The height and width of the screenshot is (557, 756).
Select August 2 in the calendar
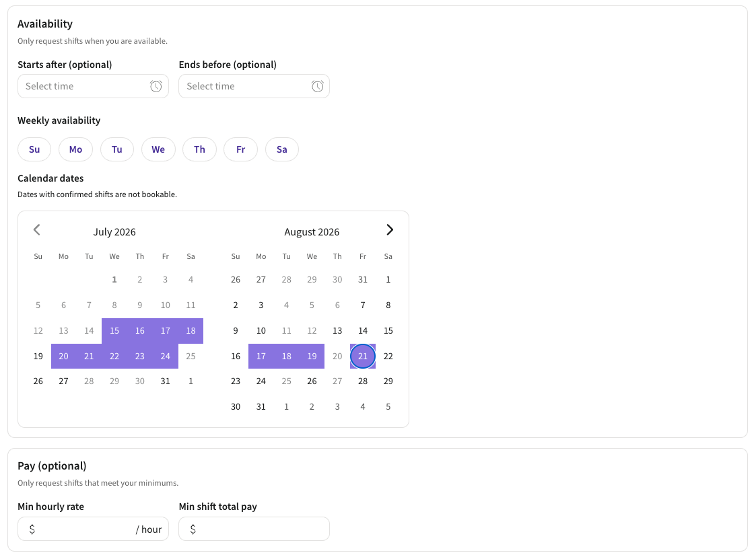point(236,305)
